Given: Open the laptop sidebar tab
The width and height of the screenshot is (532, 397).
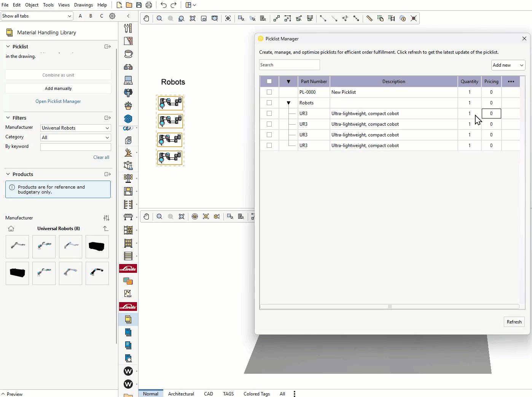Looking at the screenshot, I should pos(128,80).
